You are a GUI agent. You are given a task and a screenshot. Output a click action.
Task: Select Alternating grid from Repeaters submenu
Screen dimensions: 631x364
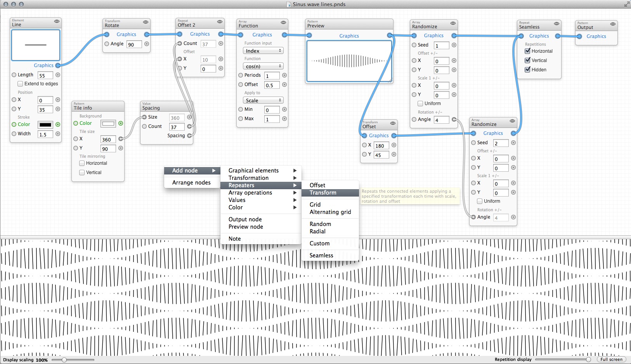coord(330,212)
